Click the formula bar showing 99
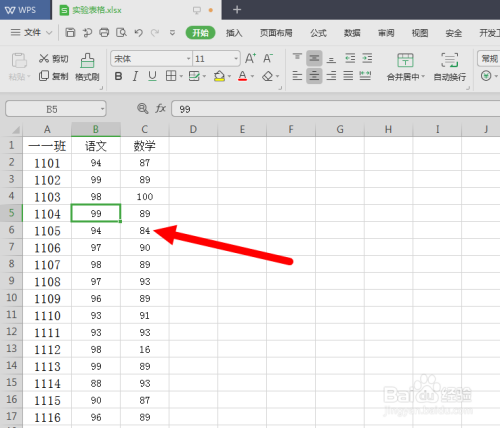The height and width of the screenshot is (428, 500). click(335, 109)
